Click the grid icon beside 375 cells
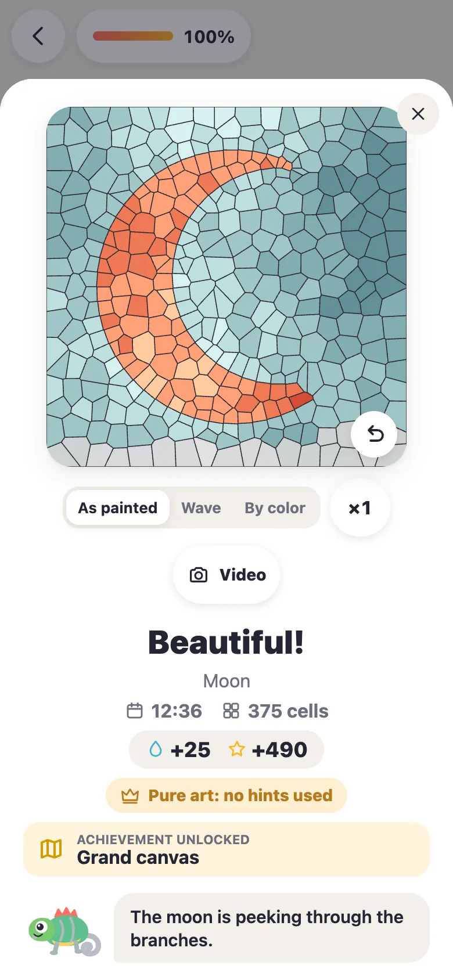 (x=231, y=711)
